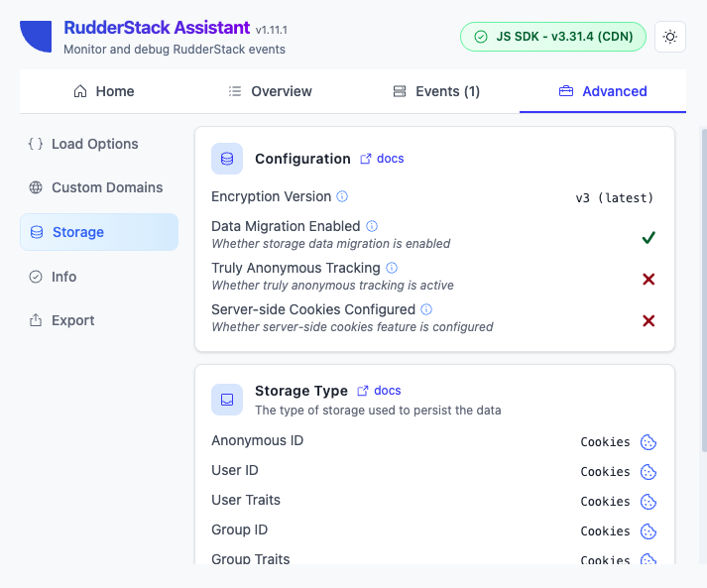
Task: Click the User ID Cookies value
Action: [x=605, y=472]
